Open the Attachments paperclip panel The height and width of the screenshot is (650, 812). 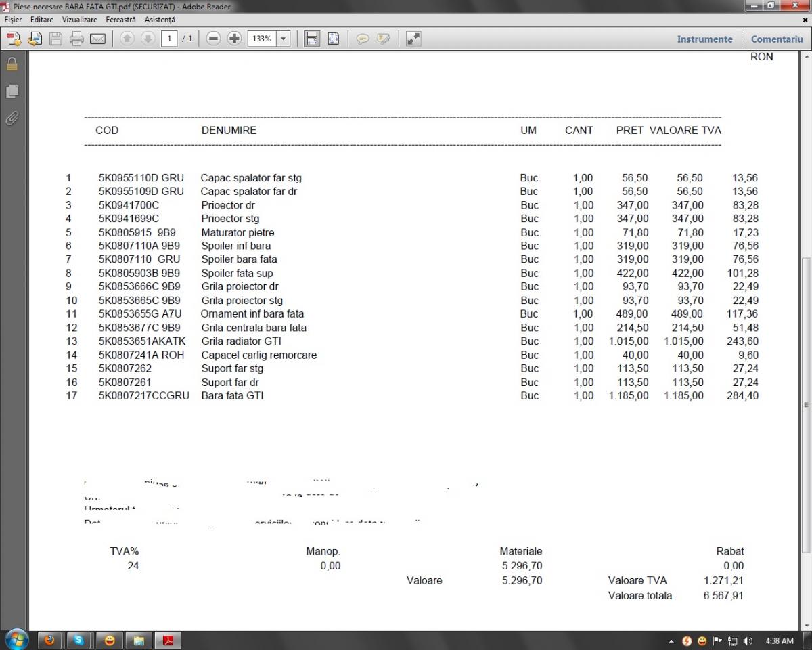pyautogui.click(x=12, y=118)
